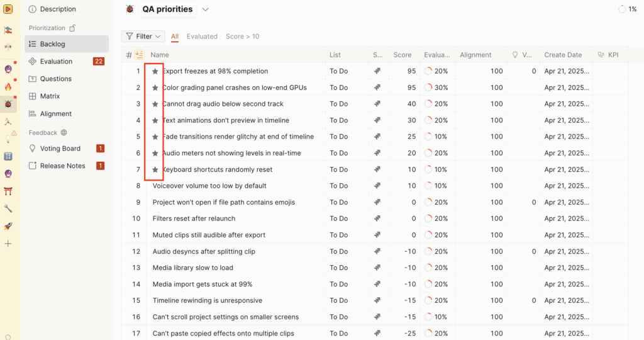The image size is (644, 340).
Task: Switch to the Score > 10 tab
Action: pyautogui.click(x=242, y=37)
